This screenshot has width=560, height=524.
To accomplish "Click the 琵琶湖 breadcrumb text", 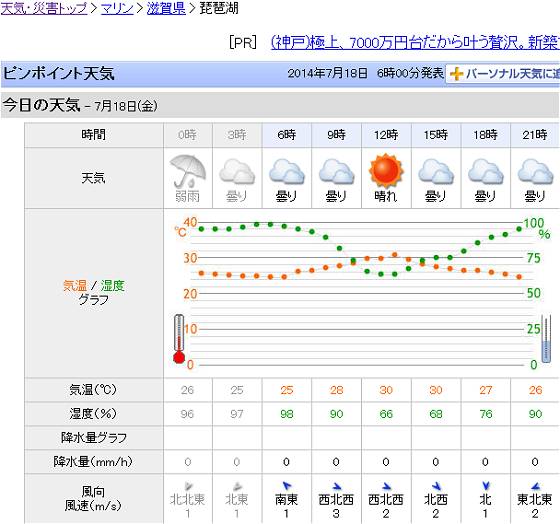I will tap(219, 8).
